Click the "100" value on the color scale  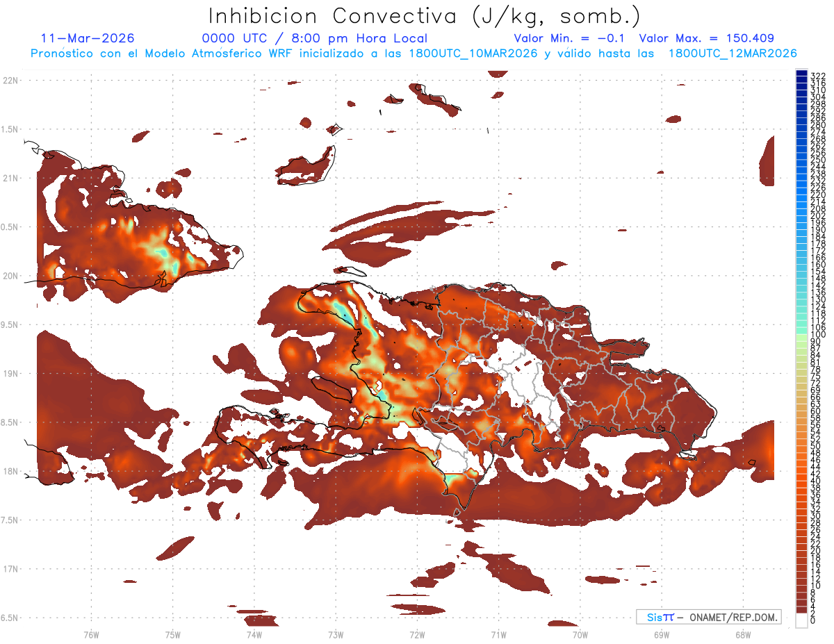pyautogui.click(x=818, y=335)
